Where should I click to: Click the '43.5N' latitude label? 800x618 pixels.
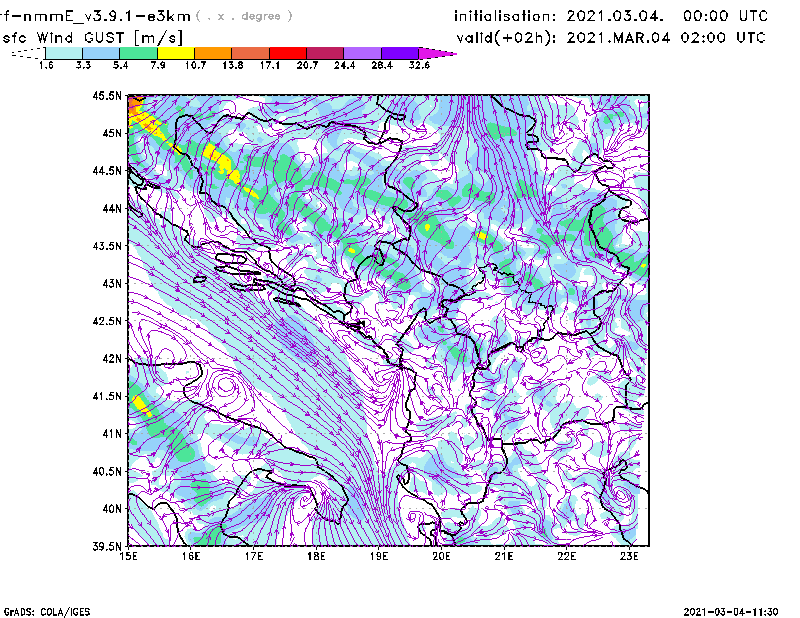[x=107, y=245]
